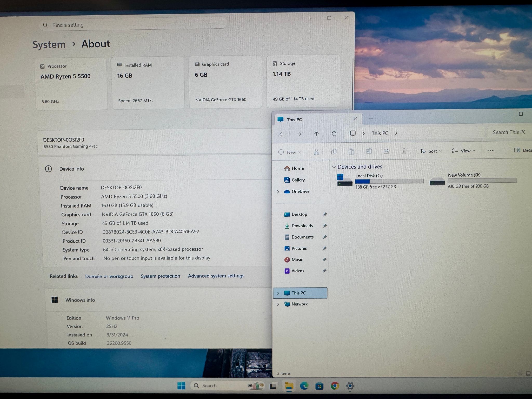
Task: Open the Storage 1.14 TB card
Action: point(303,81)
